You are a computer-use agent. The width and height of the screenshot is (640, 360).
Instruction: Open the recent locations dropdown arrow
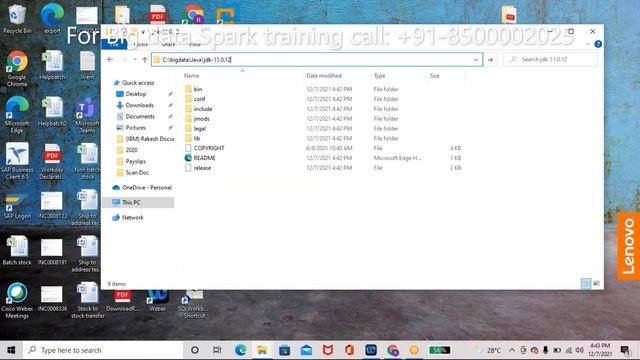click(135, 60)
